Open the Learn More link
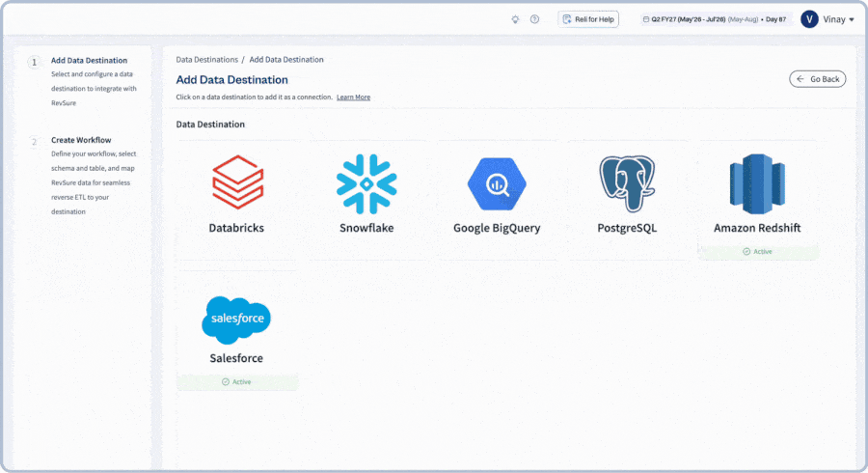Viewport: 868px width, 473px height. (353, 97)
